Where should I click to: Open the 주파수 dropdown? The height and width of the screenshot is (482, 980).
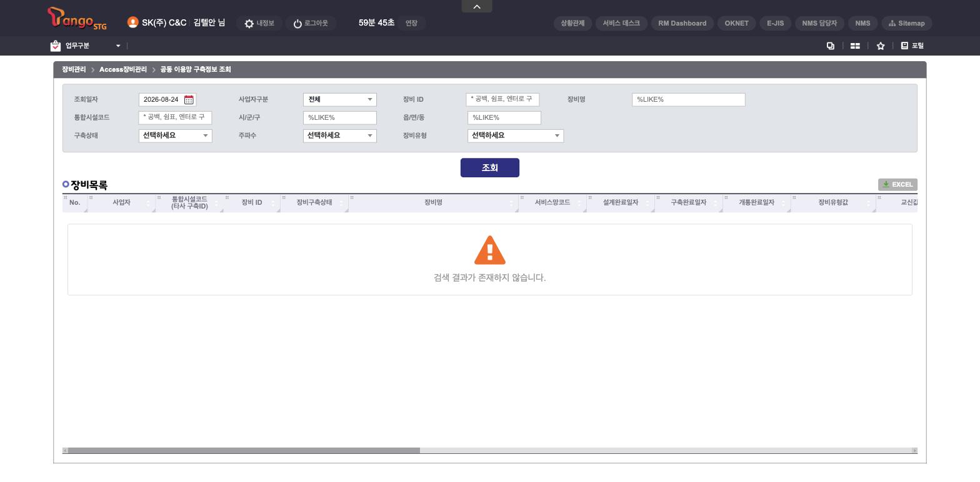pos(340,136)
